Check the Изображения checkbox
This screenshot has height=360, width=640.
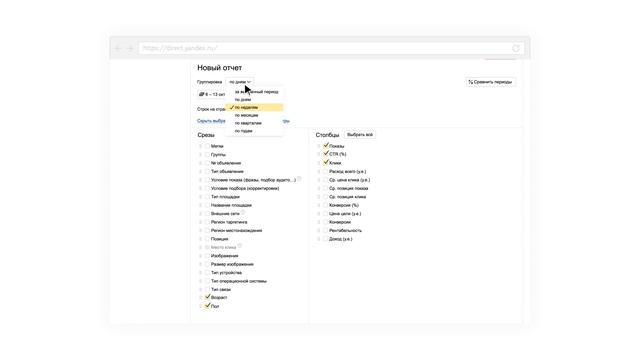tap(207, 256)
